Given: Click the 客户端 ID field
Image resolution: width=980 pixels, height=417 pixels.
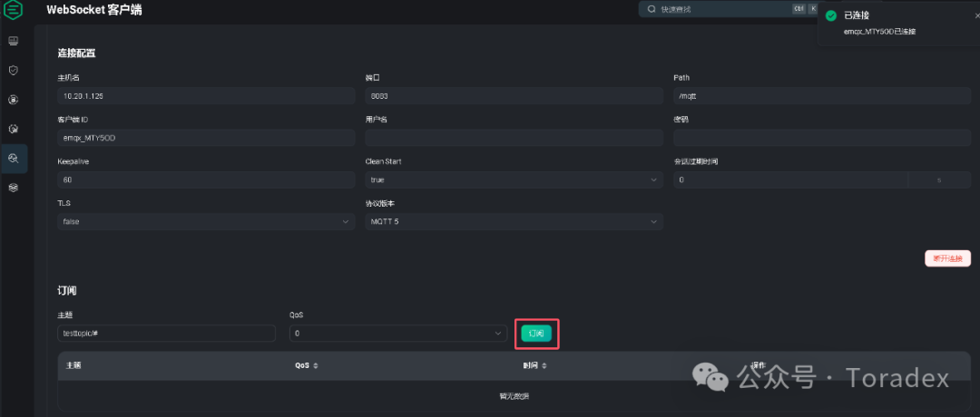Looking at the screenshot, I should click(206, 138).
